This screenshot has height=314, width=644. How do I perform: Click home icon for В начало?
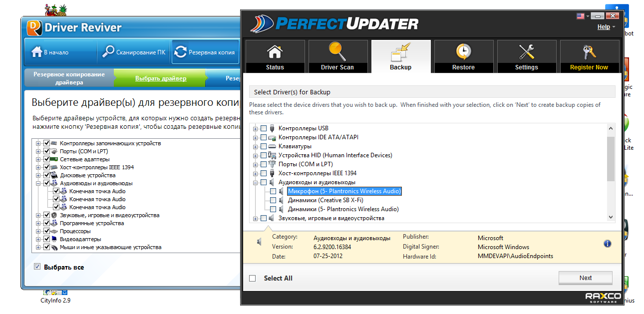coord(36,52)
